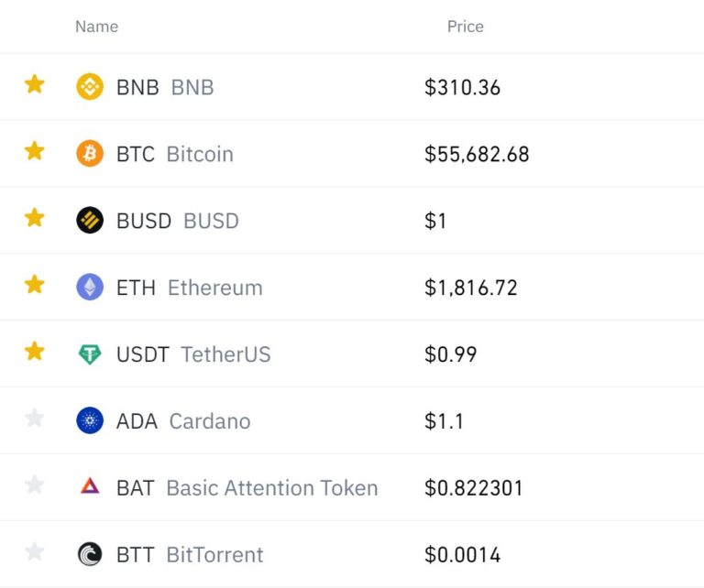Toggle the USDT favorite star
The image size is (704, 588).
[x=35, y=351]
